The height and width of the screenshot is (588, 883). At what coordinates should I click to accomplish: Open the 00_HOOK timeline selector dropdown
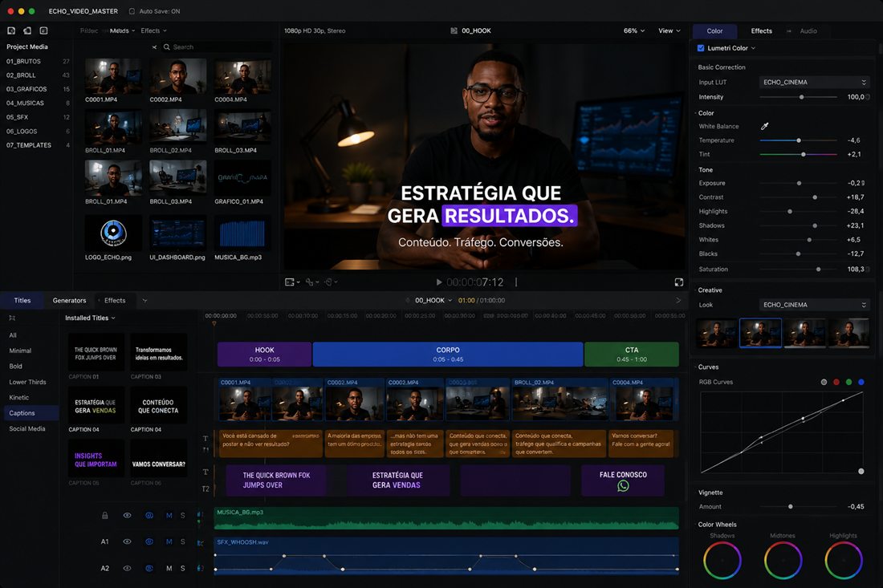[x=433, y=301]
